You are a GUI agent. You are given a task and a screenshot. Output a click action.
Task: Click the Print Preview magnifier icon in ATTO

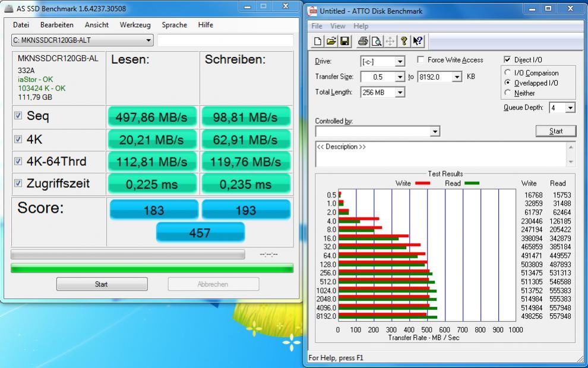tap(376, 41)
